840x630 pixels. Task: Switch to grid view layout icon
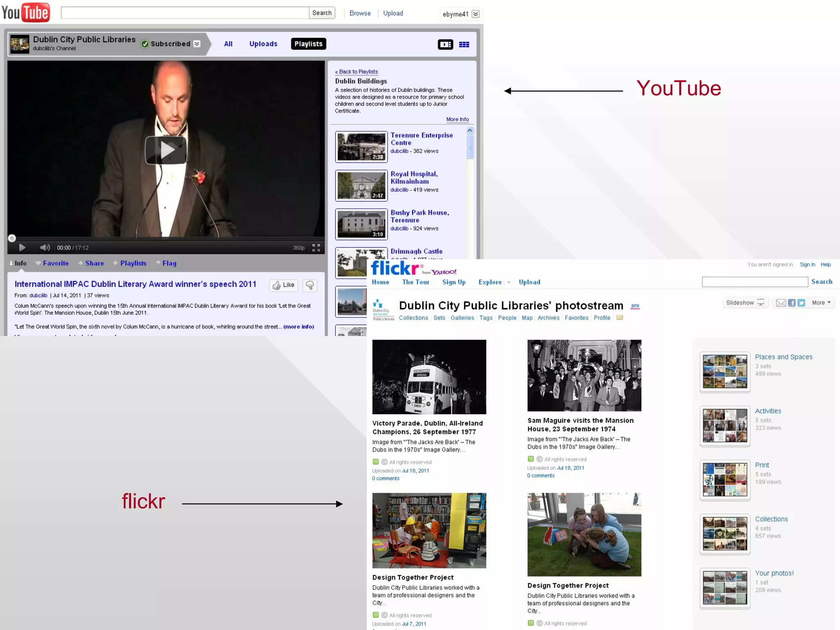pyautogui.click(x=464, y=44)
